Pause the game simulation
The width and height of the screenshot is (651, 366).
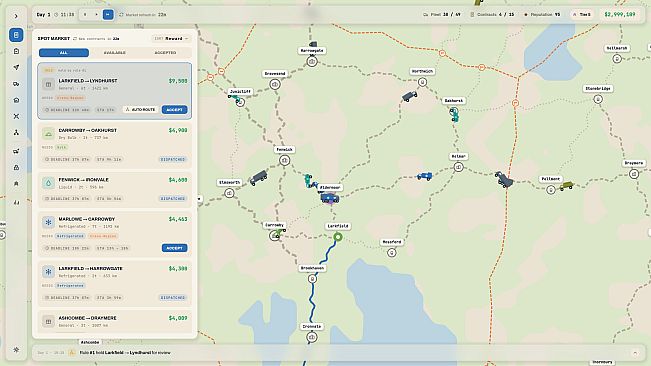[x=85, y=15]
